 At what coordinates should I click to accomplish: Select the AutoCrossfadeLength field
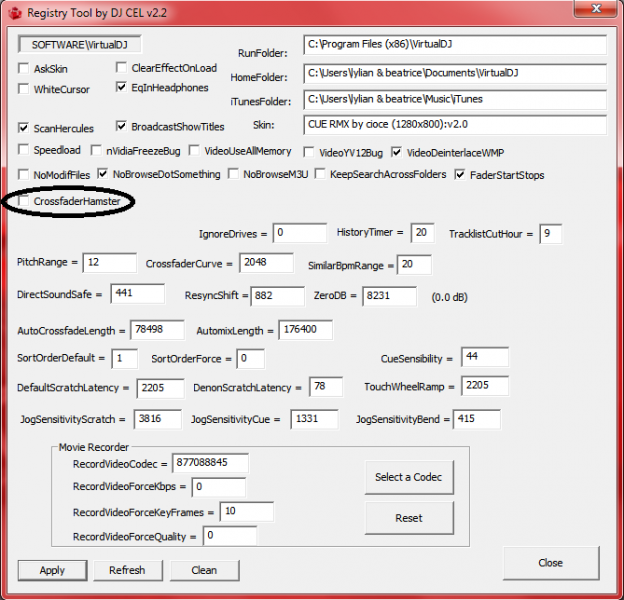157,330
